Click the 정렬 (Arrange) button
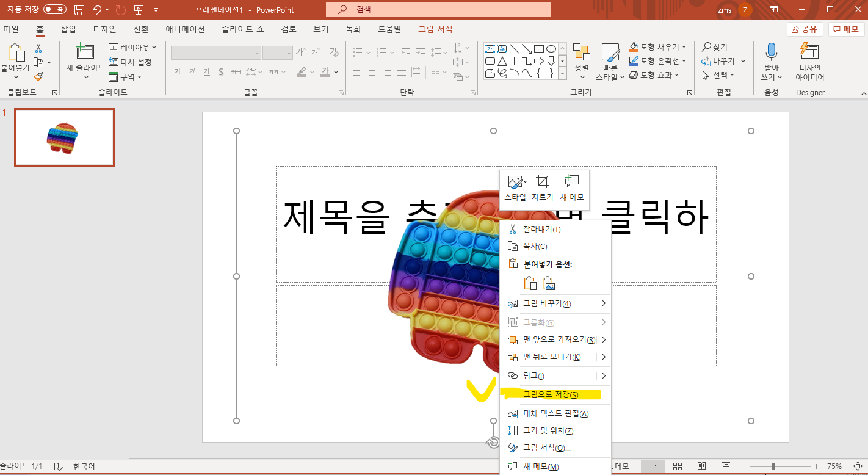The width and height of the screenshot is (868, 475). [x=582, y=61]
